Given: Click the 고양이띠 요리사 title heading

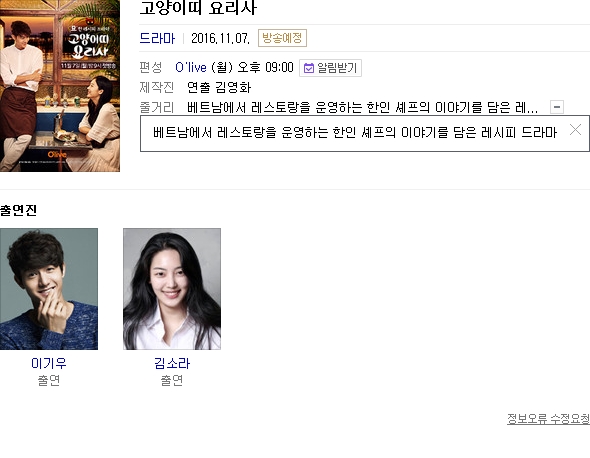Looking at the screenshot, I should [198, 8].
